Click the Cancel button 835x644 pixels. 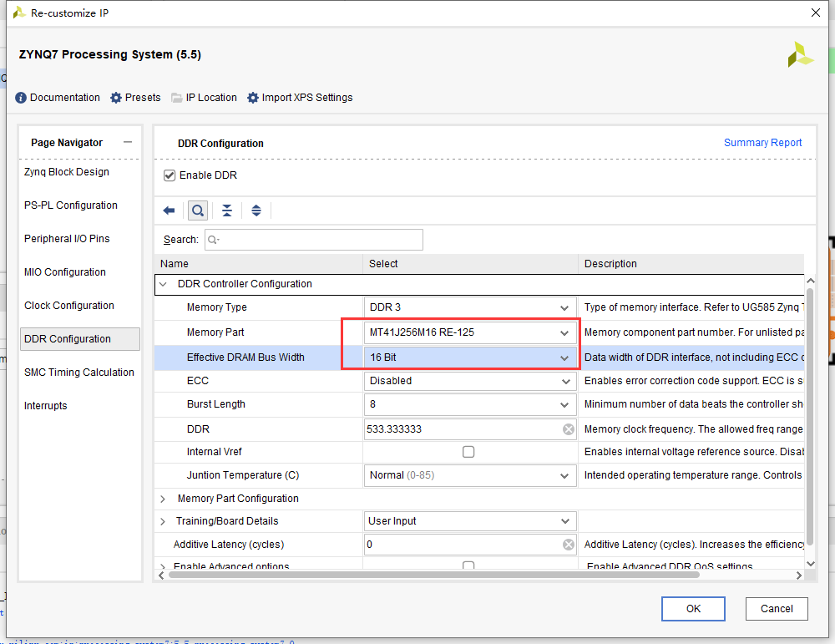click(777, 609)
